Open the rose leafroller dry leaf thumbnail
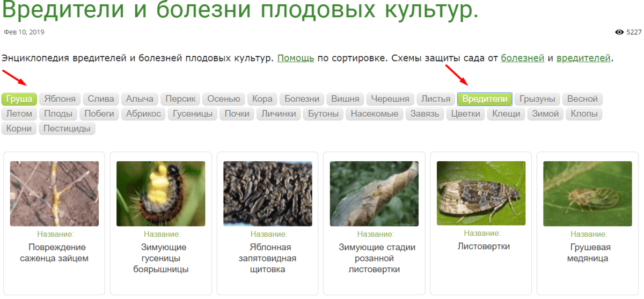The image size is (644, 299). click(374, 193)
